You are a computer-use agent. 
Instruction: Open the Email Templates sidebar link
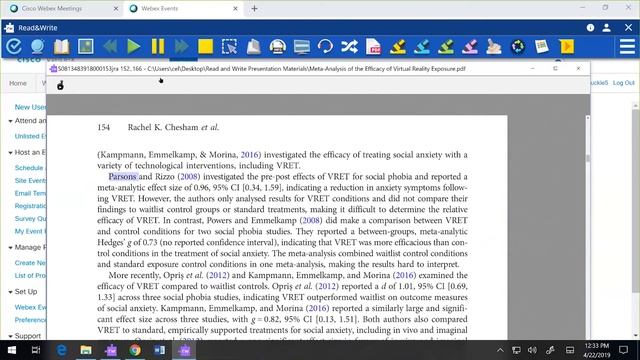[x=30, y=193]
